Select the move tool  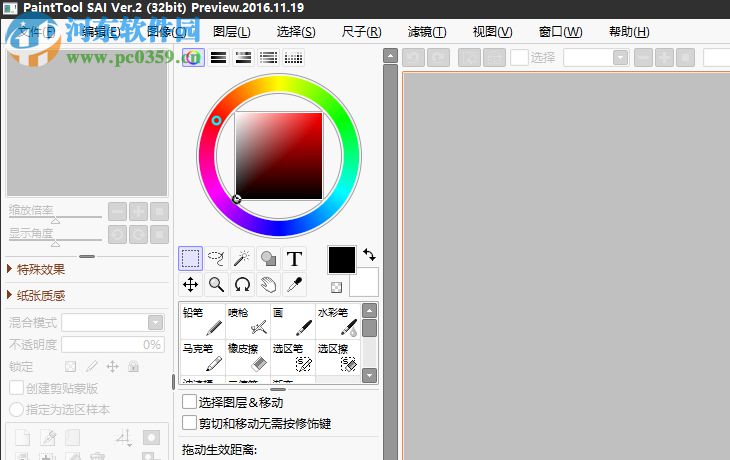click(190, 284)
